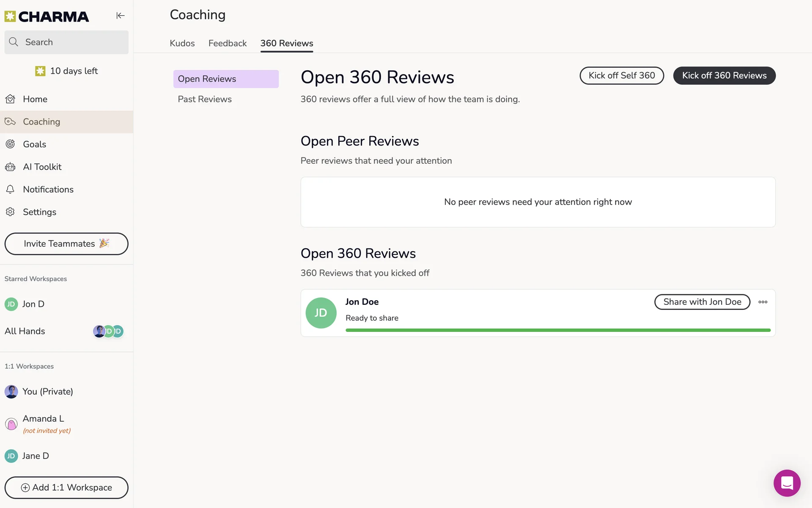The width and height of the screenshot is (812, 508).
Task: Switch to the Kudos tab
Action: point(182,43)
